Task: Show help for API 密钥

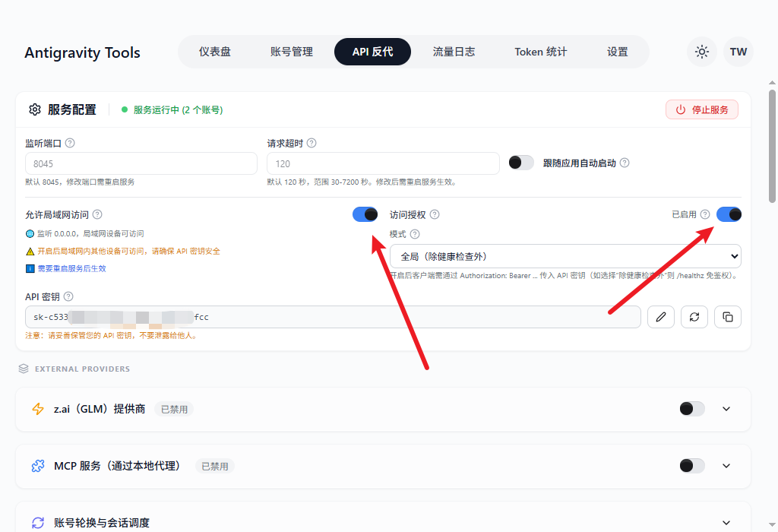Action: pos(68,296)
